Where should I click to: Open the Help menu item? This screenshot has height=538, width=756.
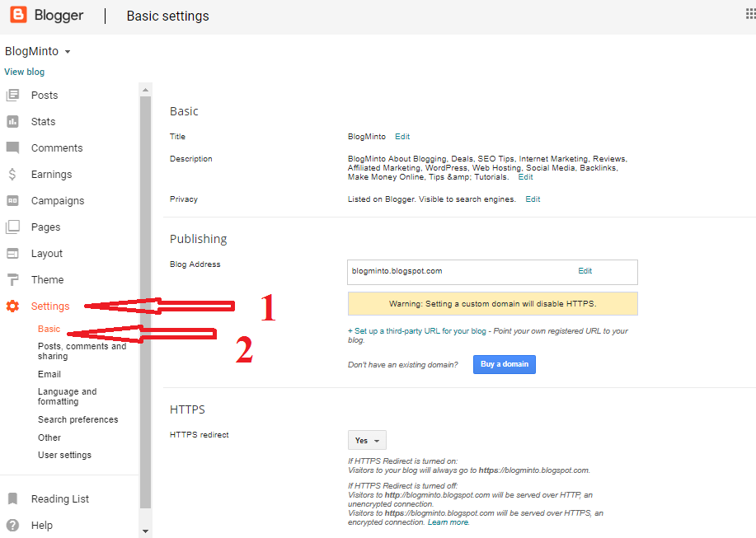coord(42,526)
